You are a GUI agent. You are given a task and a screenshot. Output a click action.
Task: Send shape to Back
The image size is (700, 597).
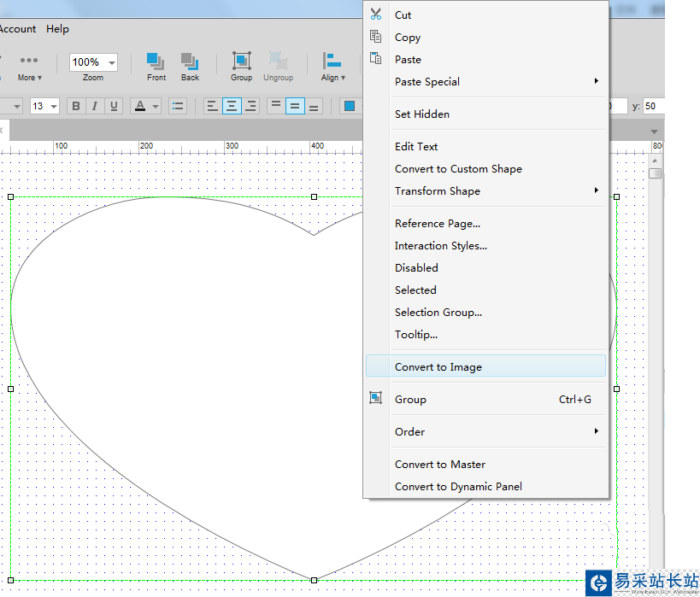[x=190, y=67]
